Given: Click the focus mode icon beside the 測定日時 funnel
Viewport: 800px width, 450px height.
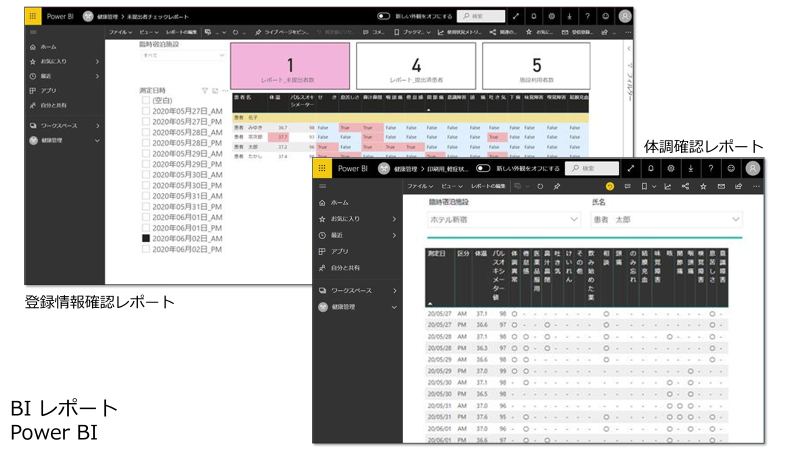Looking at the screenshot, I should coord(215,91).
